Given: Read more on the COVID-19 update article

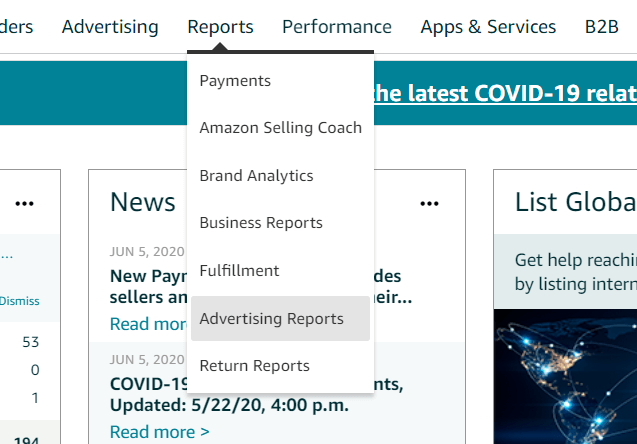Looking at the screenshot, I should point(160,431).
